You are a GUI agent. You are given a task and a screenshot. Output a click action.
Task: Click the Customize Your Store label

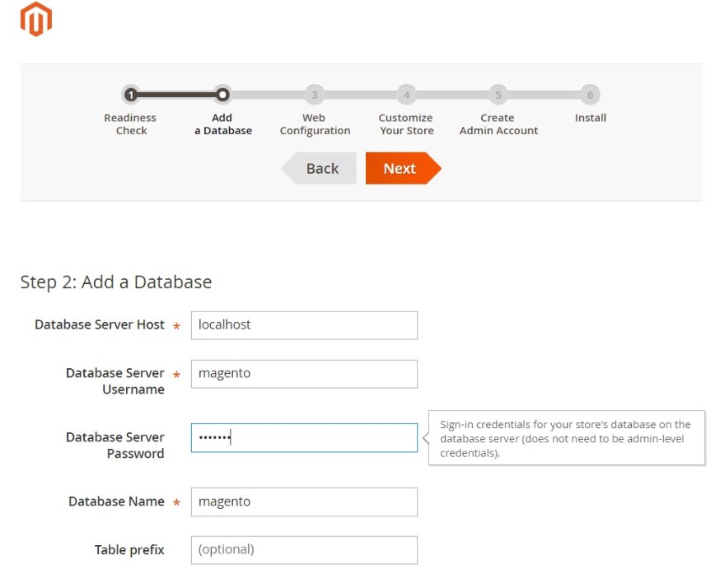pyautogui.click(x=406, y=124)
